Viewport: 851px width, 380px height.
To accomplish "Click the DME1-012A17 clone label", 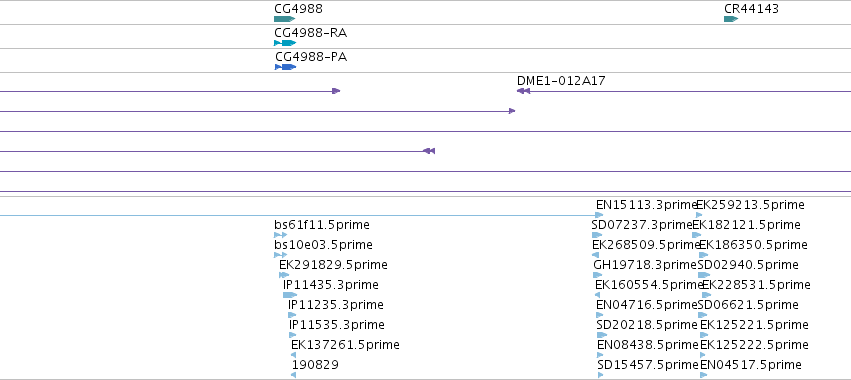I will click(561, 81).
